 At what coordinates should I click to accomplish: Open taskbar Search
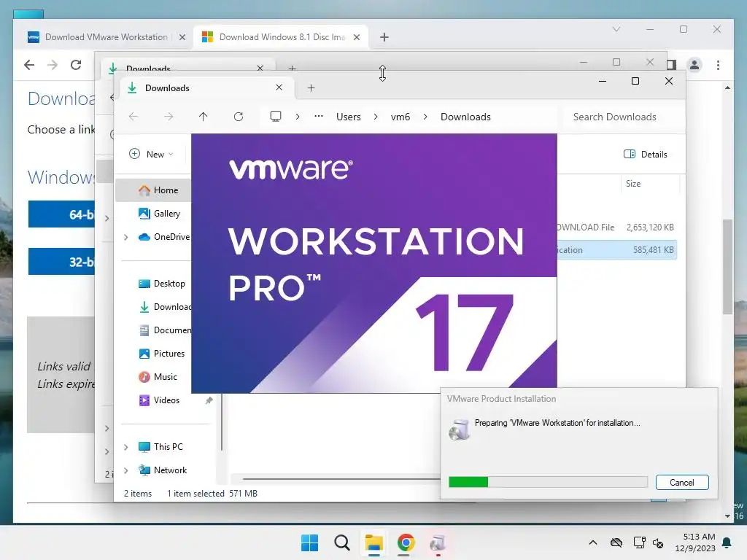click(x=341, y=542)
